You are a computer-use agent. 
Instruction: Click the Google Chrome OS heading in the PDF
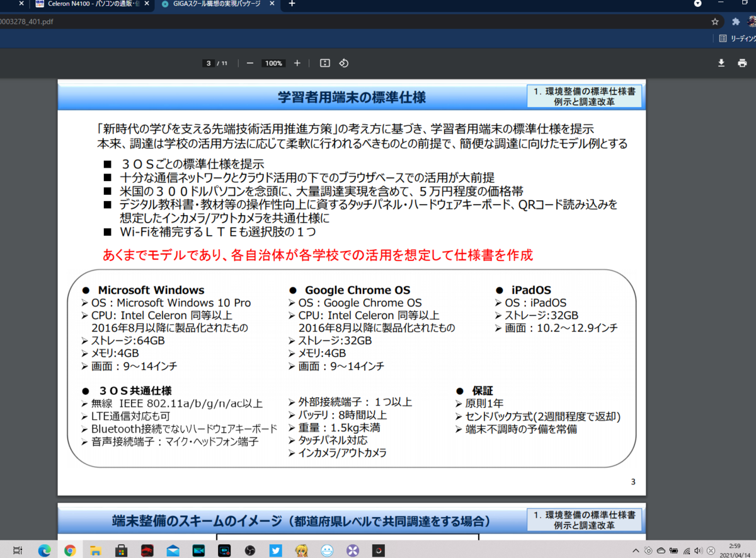point(358,290)
